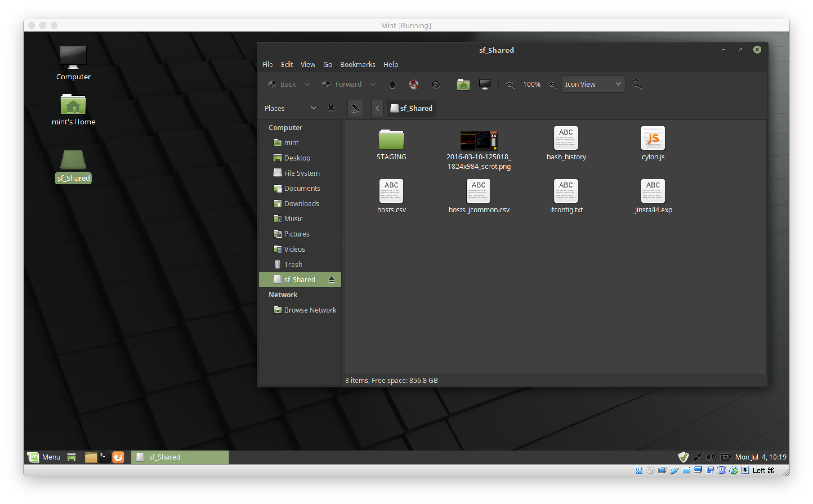This screenshot has height=504, width=813.
Task: Toggle location entry pencil button
Action: (355, 108)
